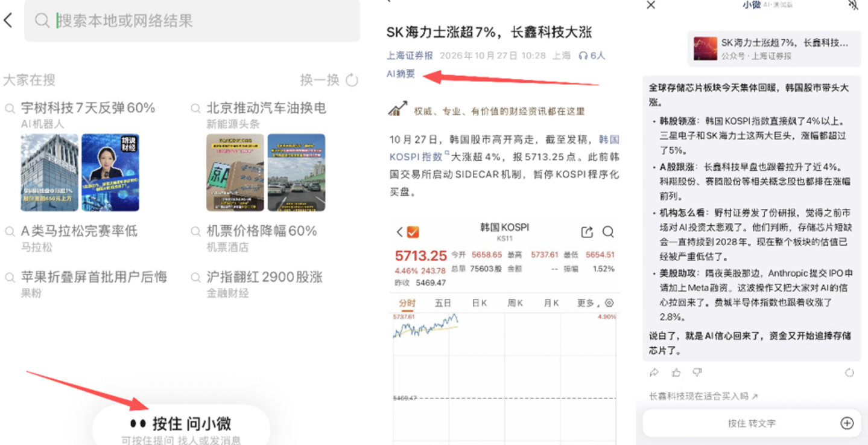Dislike the AI summary with thumbs down
The height and width of the screenshot is (445, 868).
tap(697, 373)
